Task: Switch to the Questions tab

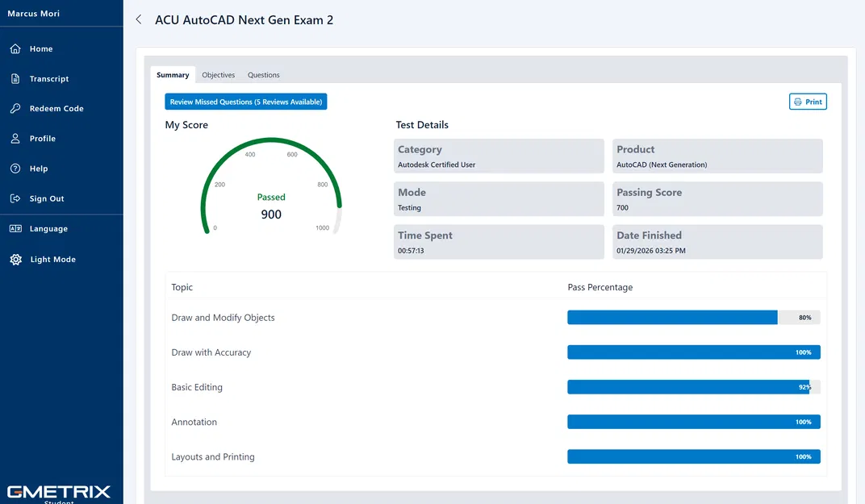Action: [264, 75]
